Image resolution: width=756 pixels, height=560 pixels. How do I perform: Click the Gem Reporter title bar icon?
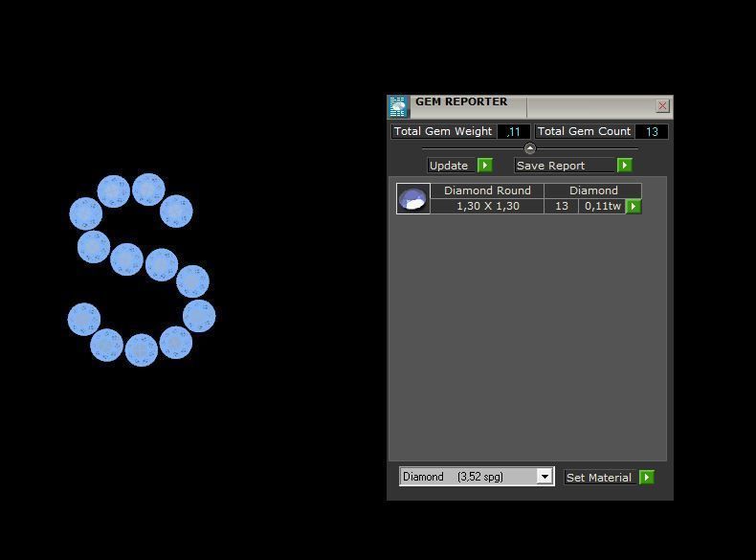click(398, 106)
